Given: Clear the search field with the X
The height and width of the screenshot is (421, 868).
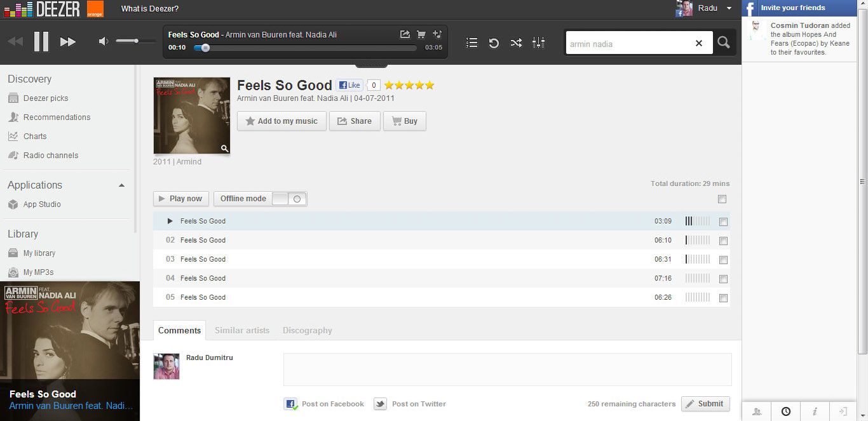Looking at the screenshot, I should pos(699,43).
